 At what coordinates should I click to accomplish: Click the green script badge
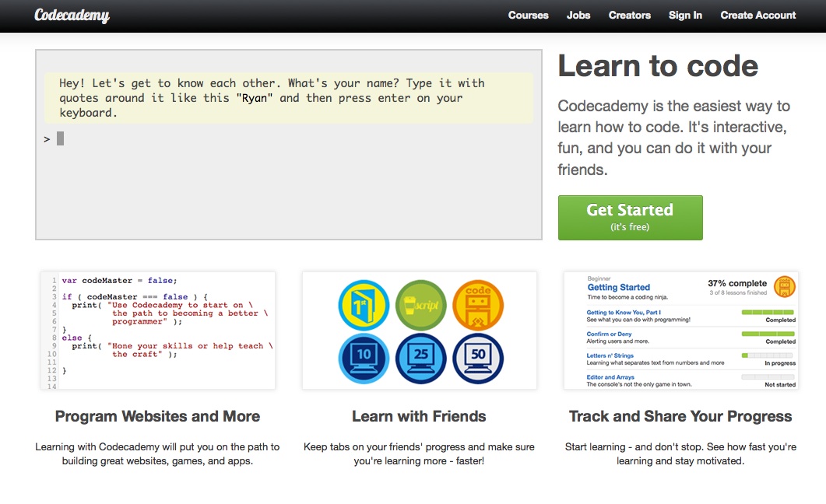tap(421, 305)
